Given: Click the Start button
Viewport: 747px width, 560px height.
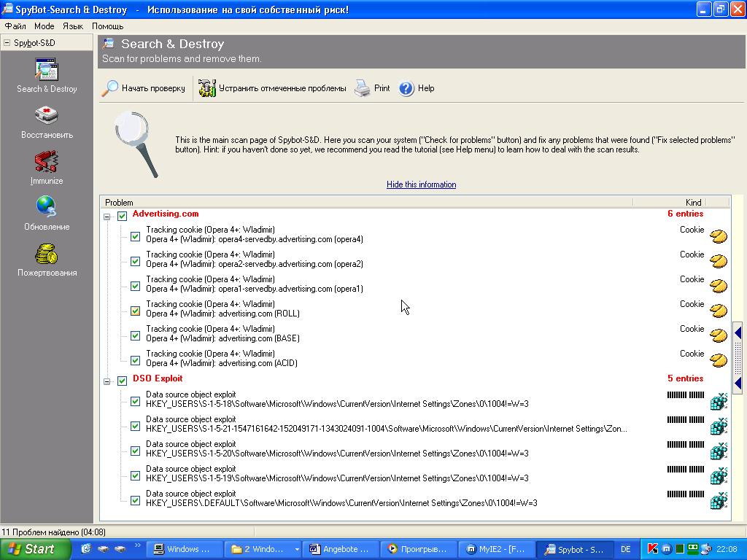Looking at the screenshot, I should [x=36, y=549].
